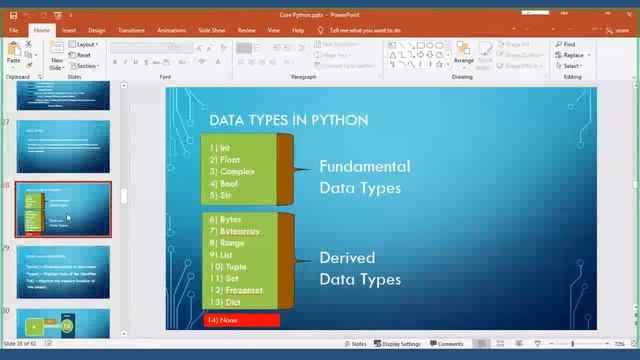640x360 pixels.
Task: Open the Design ribbon tab
Action: pyautogui.click(x=97, y=31)
